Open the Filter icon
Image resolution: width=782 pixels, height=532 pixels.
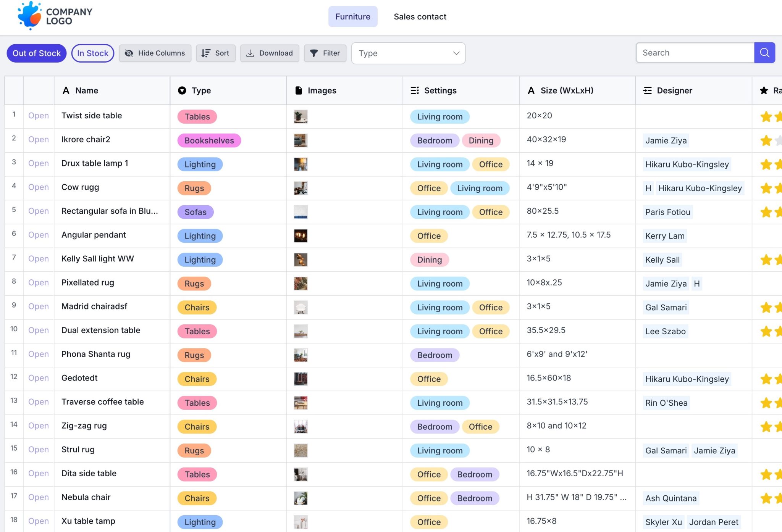[x=314, y=53]
